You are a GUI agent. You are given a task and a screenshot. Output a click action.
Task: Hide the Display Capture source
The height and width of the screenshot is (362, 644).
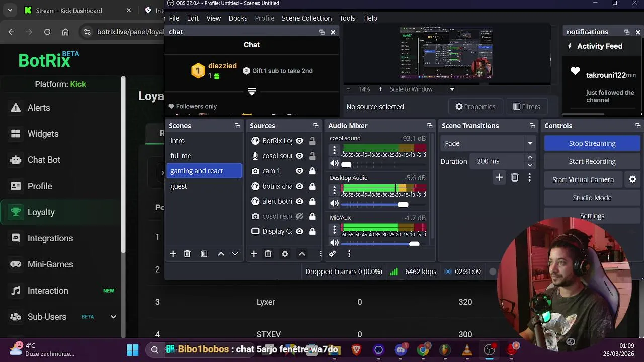click(x=299, y=231)
